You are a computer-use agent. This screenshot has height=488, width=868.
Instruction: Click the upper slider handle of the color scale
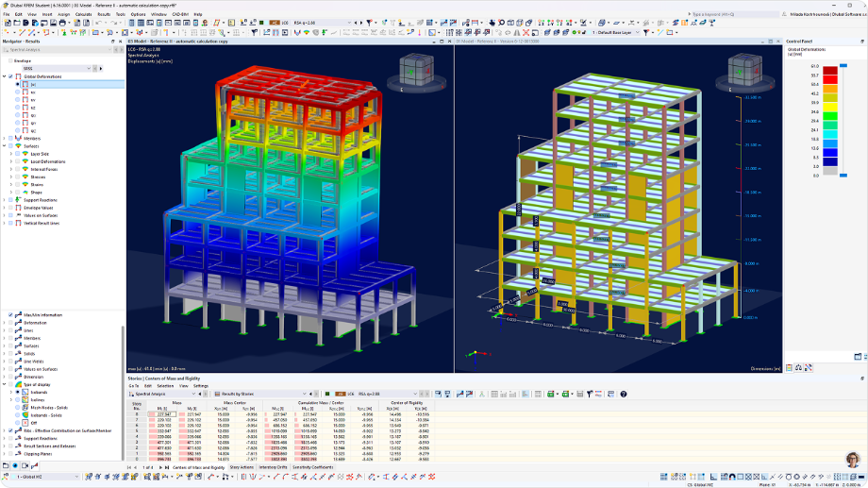point(843,66)
